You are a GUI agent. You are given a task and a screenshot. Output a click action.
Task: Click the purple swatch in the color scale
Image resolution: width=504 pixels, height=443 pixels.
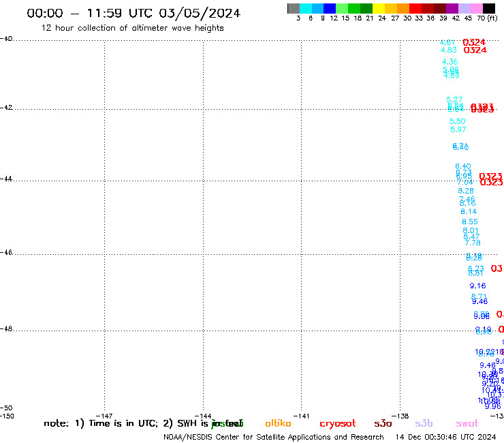pos(452,8)
